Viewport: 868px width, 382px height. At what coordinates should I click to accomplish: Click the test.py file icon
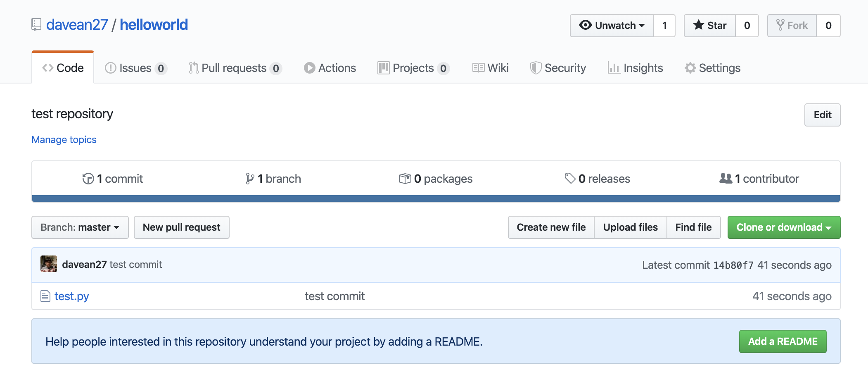(45, 296)
